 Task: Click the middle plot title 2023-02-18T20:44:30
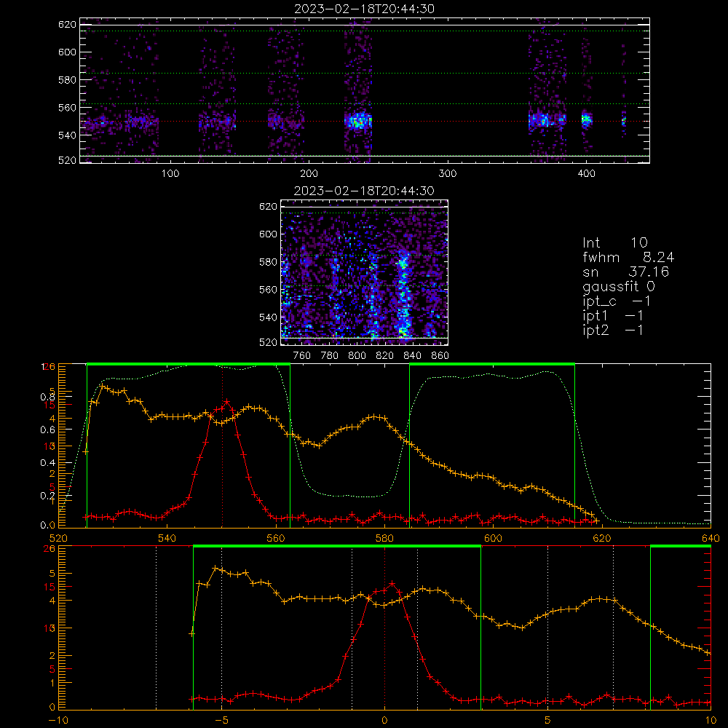coord(364,191)
